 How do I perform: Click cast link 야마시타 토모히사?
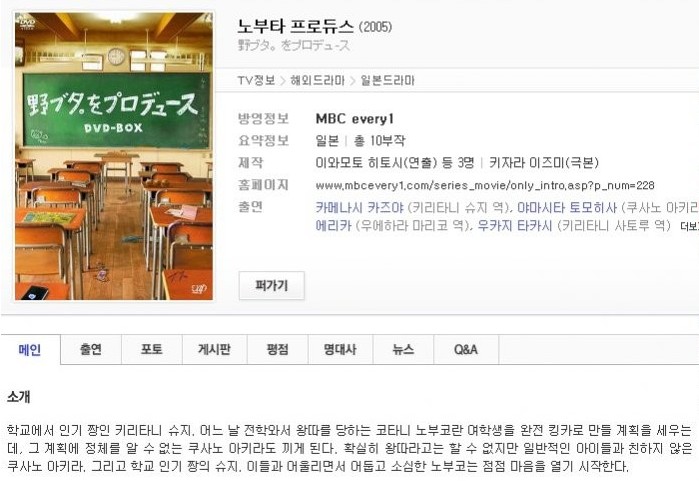coord(567,207)
